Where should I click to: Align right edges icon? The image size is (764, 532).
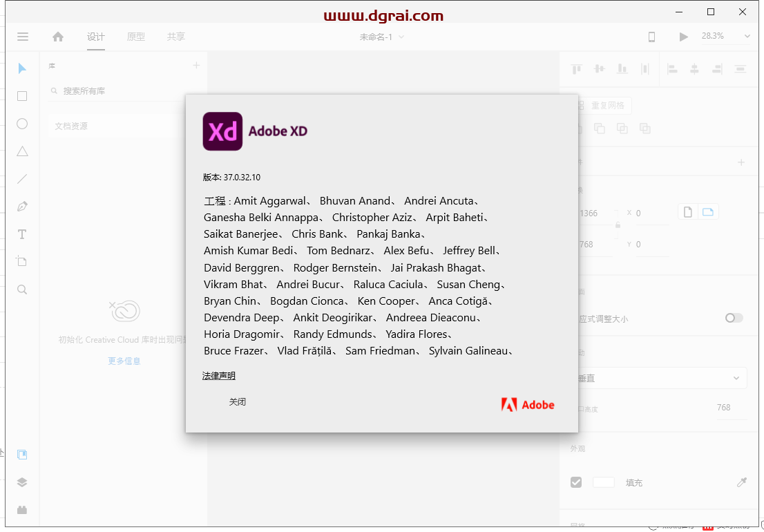(717, 69)
